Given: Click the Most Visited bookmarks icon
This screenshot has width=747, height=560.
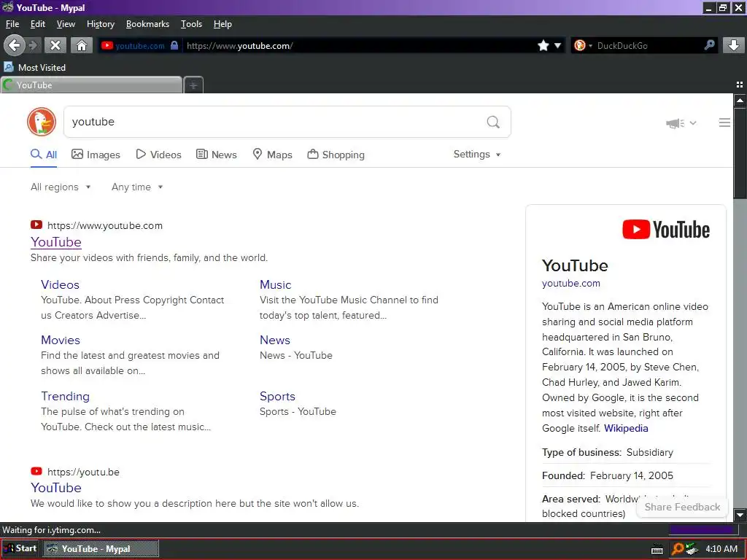Looking at the screenshot, I should click(9, 67).
